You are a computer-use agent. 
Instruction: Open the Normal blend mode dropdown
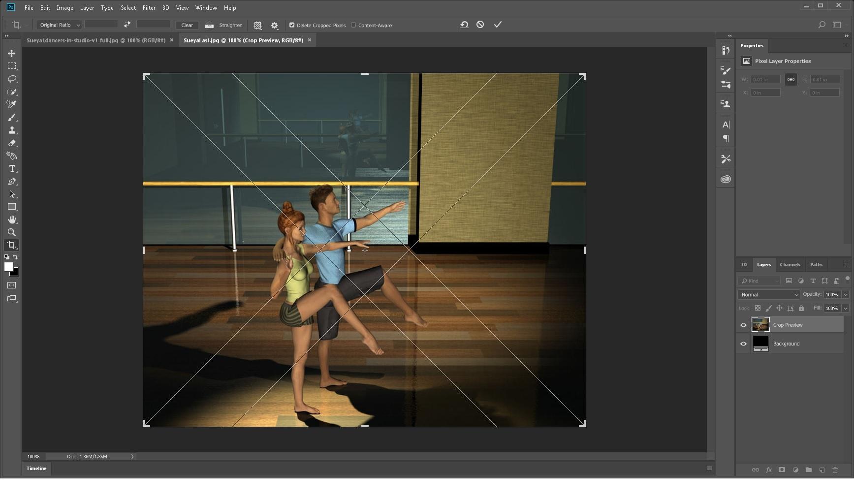click(768, 294)
